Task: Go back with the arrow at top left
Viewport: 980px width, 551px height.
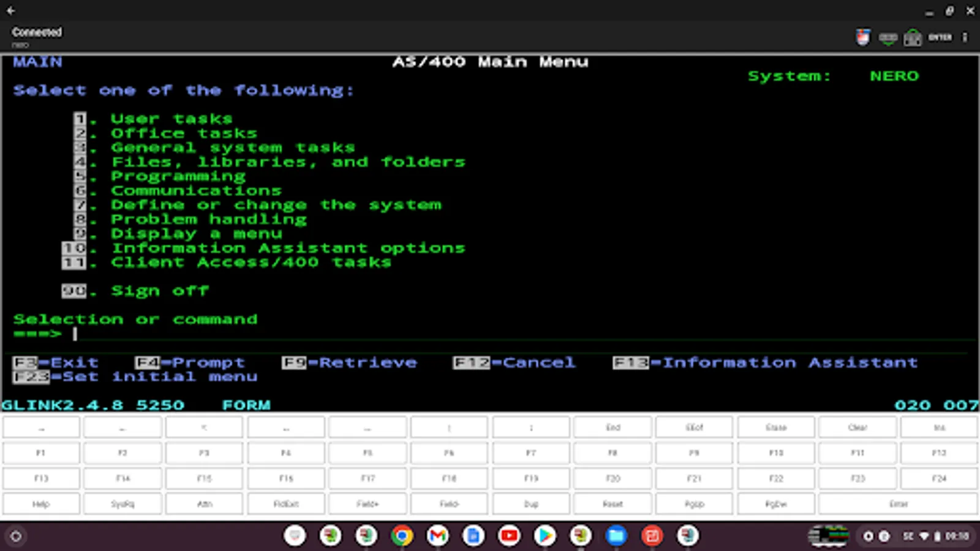Action: click(x=10, y=10)
